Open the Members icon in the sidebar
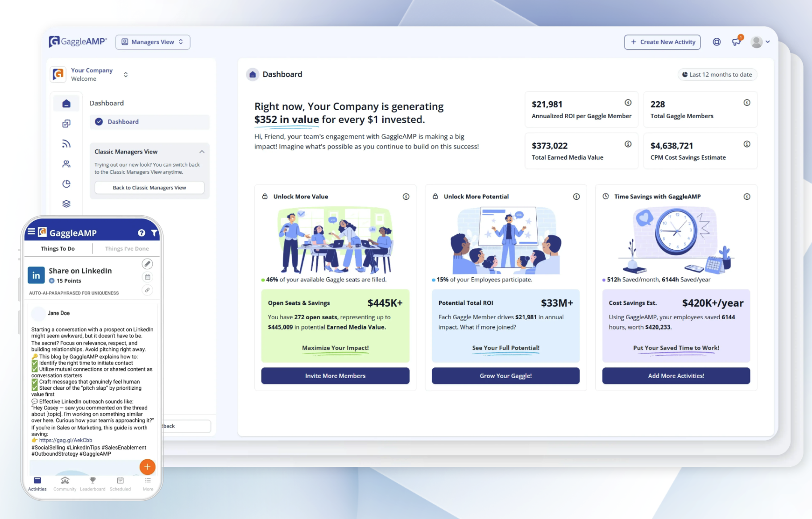812x519 pixels. point(66,164)
